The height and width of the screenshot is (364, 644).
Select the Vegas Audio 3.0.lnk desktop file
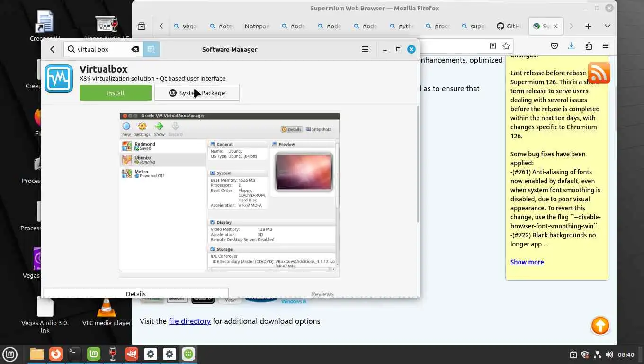[45, 314]
